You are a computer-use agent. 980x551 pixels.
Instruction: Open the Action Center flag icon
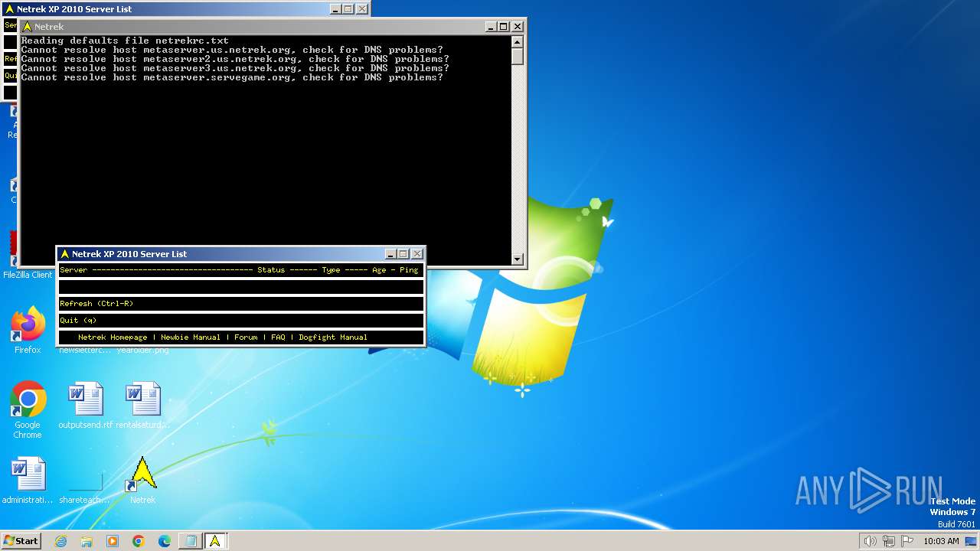906,541
